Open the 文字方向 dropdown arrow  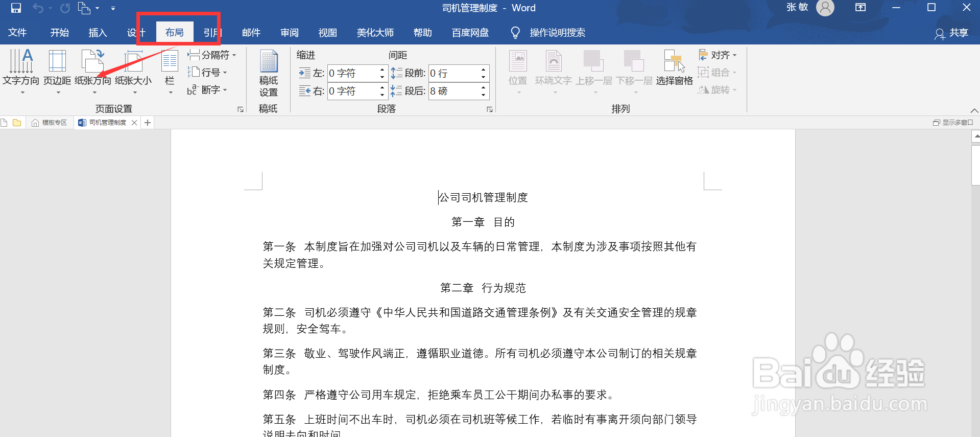click(22, 93)
